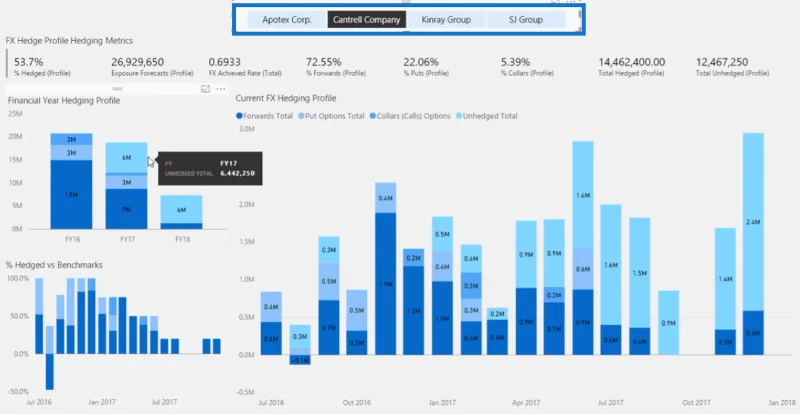Deselect the Cantrell Company slicer button
This screenshot has height=414, width=800.
[x=366, y=20]
